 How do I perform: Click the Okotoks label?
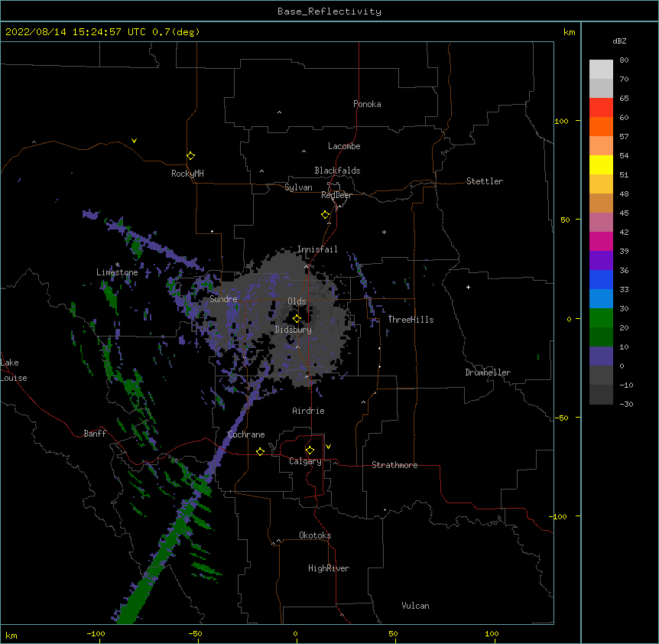pyautogui.click(x=315, y=535)
